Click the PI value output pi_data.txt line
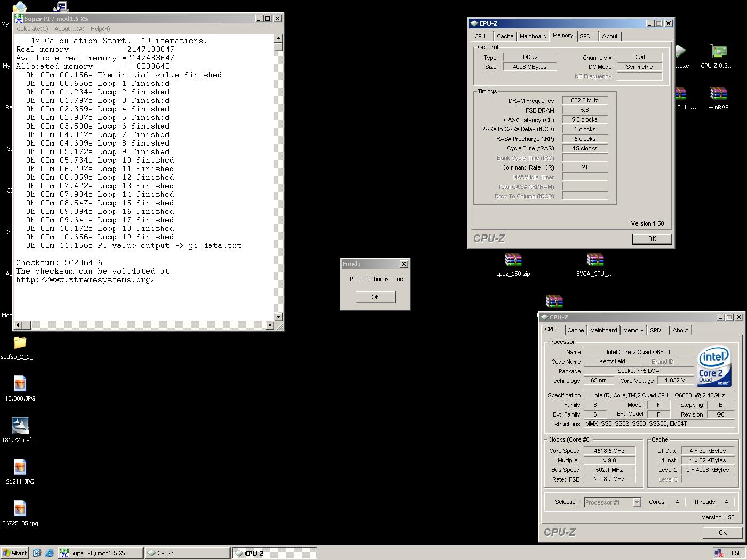Image resolution: width=747 pixels, height=560 pixels. tap(134, 245)
